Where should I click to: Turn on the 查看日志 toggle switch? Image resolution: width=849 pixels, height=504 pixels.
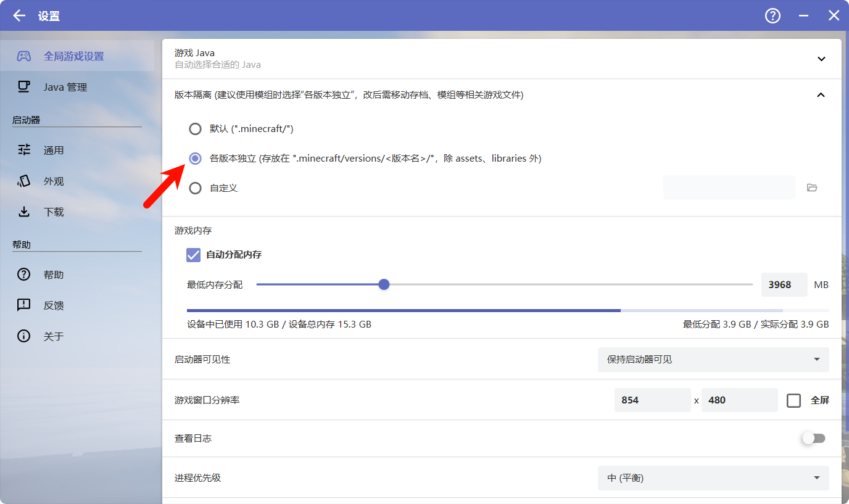(813, 439)
